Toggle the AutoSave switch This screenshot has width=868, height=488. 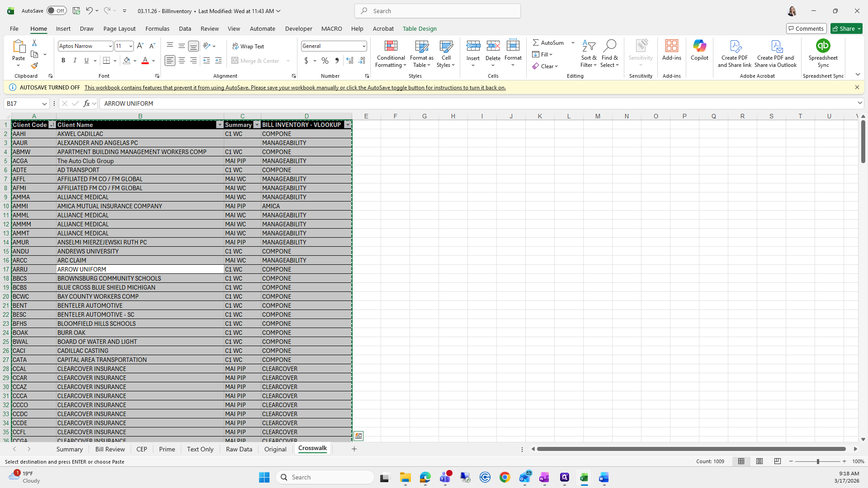(57, 11)
